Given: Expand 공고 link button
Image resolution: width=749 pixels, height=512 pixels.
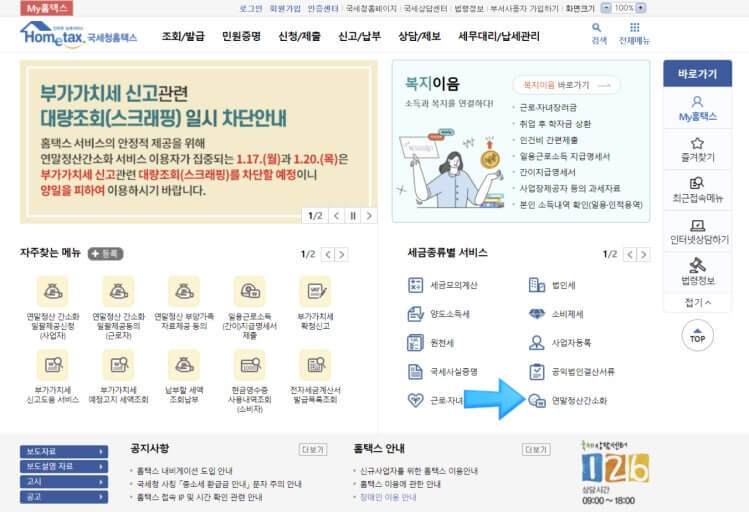Looking at the screenshot, I should click(x=64, y=497).
